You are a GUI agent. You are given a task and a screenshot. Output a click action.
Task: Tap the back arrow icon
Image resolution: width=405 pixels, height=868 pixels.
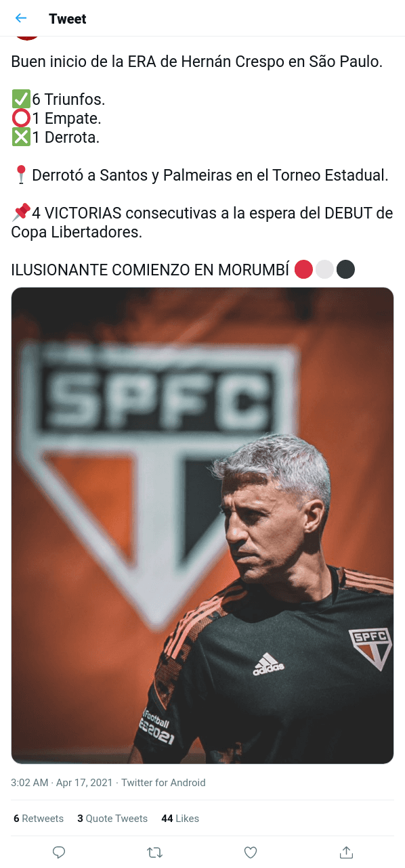pos(21,18)
